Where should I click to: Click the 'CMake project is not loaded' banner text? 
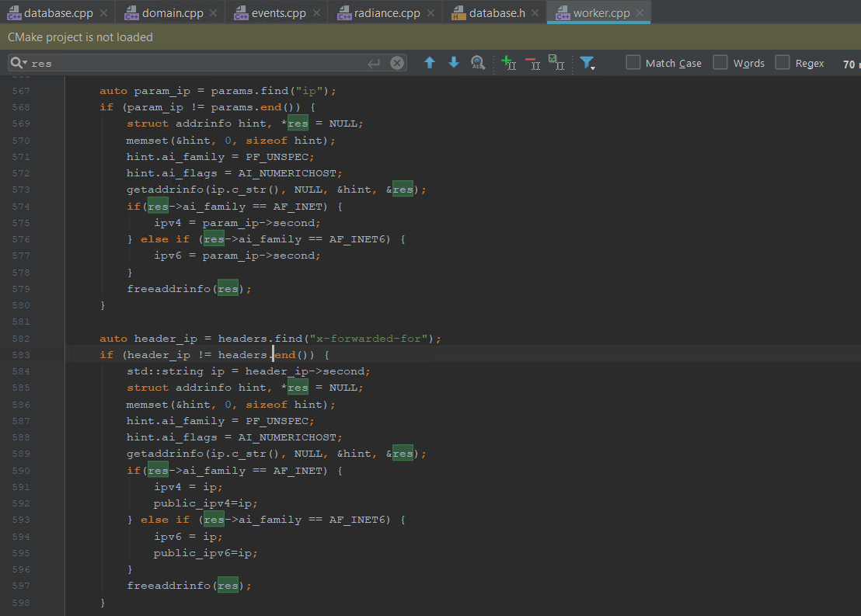tap(80, 37)
